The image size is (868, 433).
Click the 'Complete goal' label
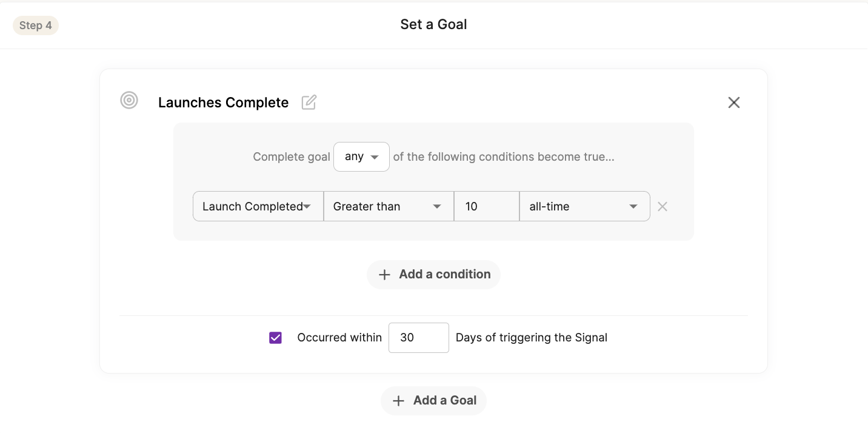tap(291, 157)
